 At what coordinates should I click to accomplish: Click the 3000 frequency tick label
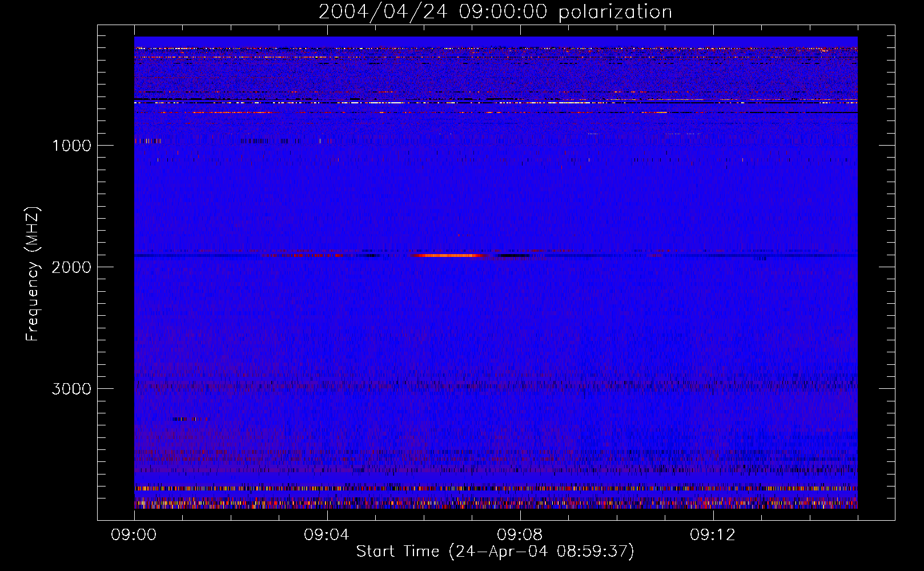click(71, 388)
